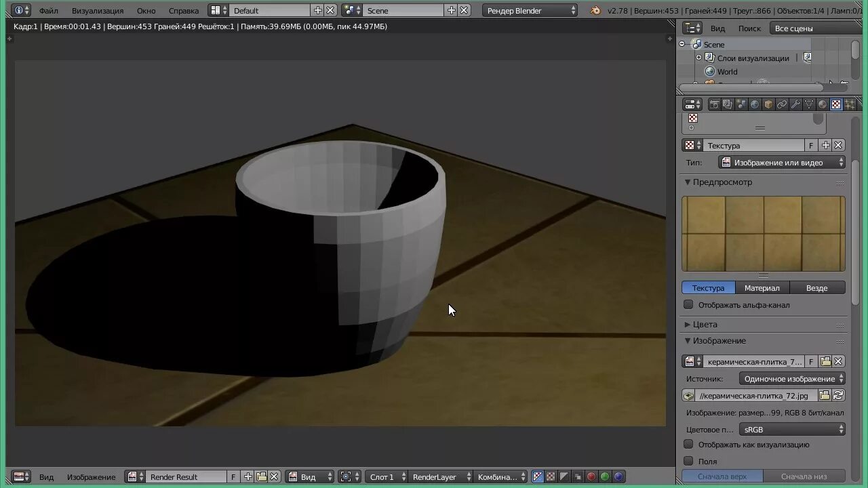868x488 pixels.
Task: Open the sRGB color space dropdown
Action: (792, 430)
